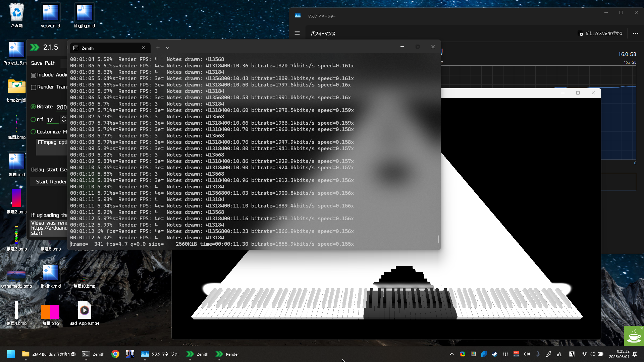The height and width of the screenshot is (362, 644).
Task: Open Task Manager hamburger navigation menu
Action: point(297,33)
